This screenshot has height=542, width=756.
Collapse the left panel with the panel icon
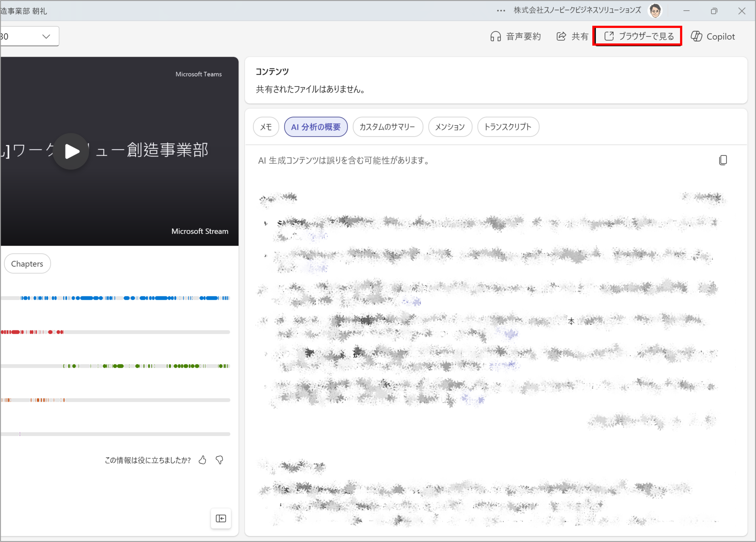point(221,518)
